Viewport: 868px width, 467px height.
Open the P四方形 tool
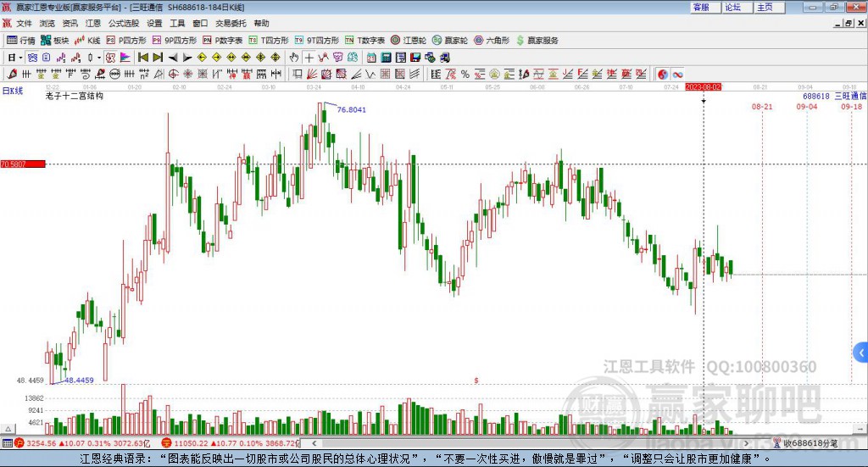tap(126, 41)
